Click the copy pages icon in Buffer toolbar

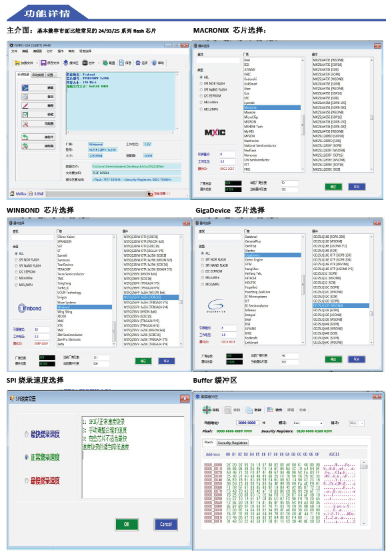click(249, 410)
